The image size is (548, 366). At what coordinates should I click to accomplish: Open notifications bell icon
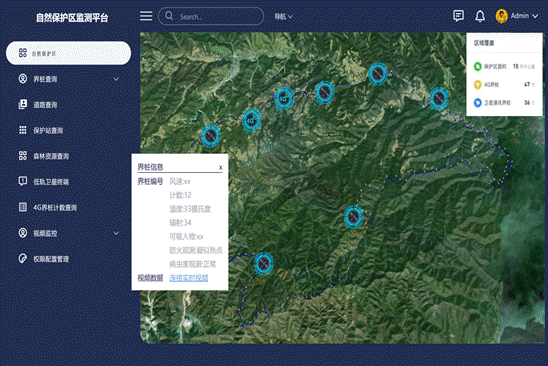(x=480, y=16)
